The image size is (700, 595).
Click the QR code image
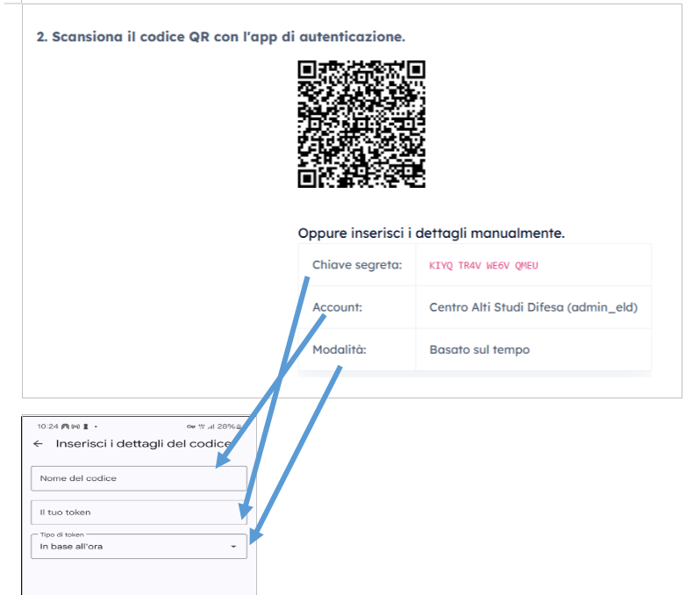(x=361, y=125)
